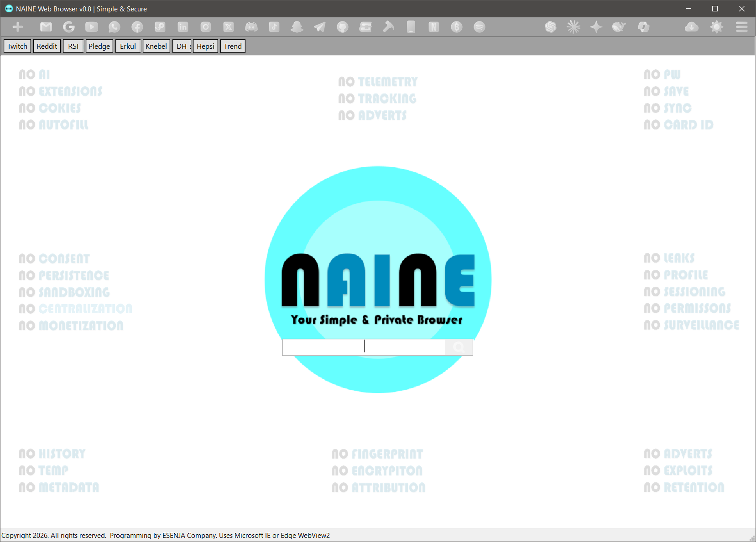Open the Hepsi bookmark
The width and height of the screenshot is (756, 542).
pos(206,46)
